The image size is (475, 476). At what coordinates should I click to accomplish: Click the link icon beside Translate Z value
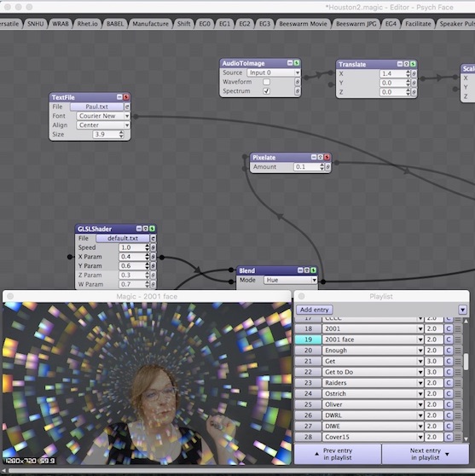tap(414, 92)
